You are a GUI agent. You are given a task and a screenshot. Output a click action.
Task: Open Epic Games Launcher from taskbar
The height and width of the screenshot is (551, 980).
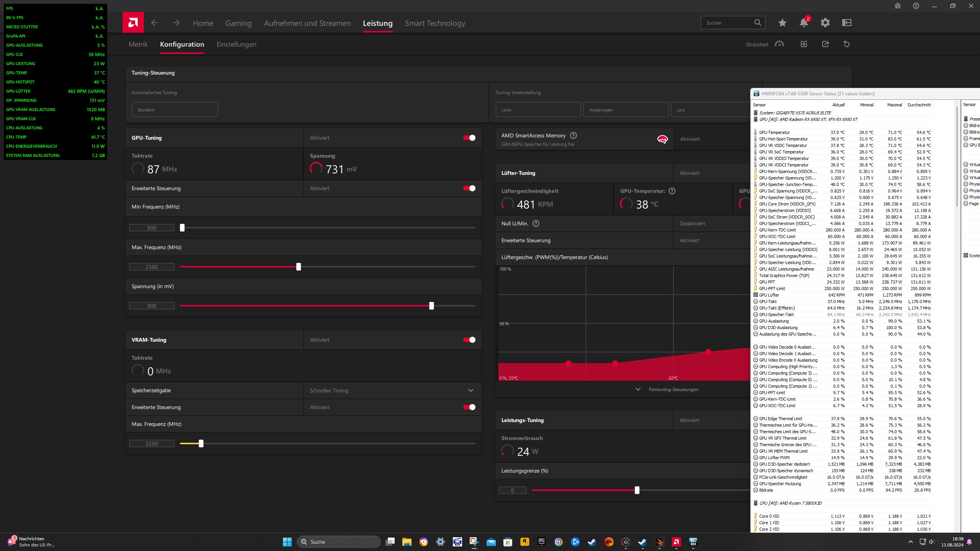(x=542, y=541)
